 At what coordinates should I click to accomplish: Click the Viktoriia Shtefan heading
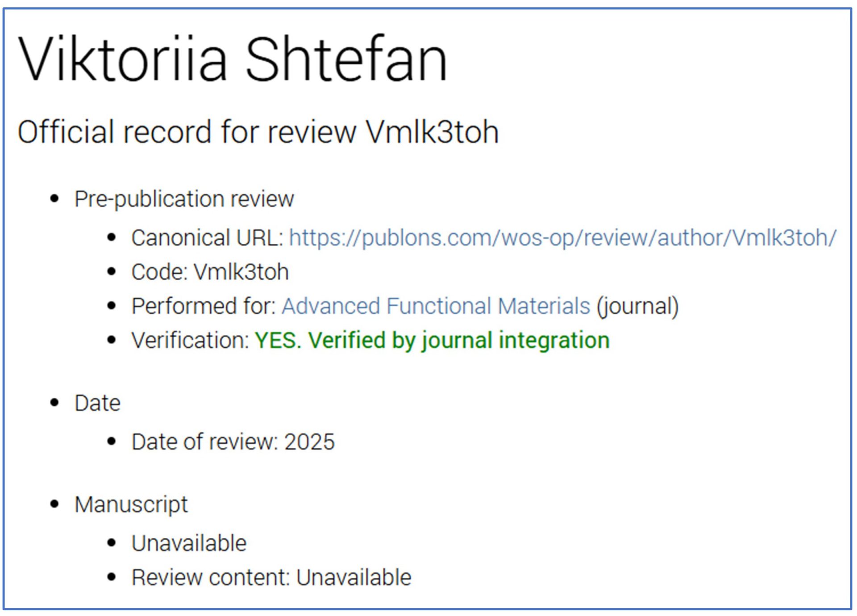pos(232,59)
